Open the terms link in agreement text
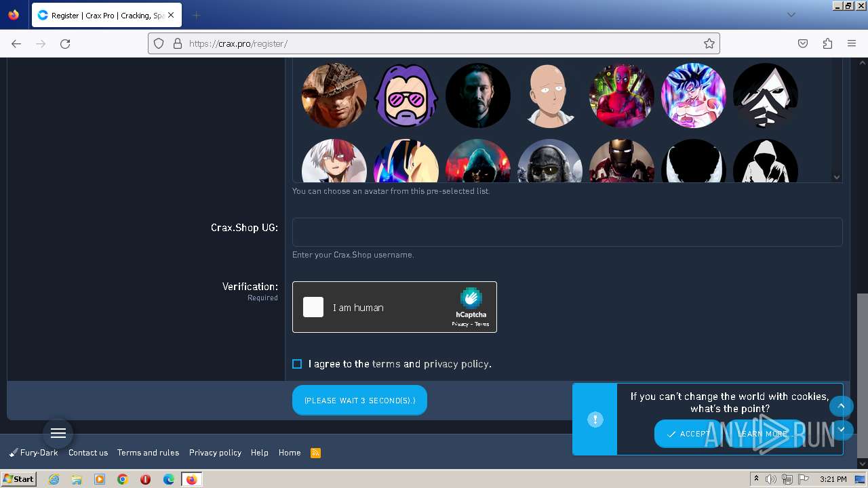The image size is (868, 488). pos(386,364)
